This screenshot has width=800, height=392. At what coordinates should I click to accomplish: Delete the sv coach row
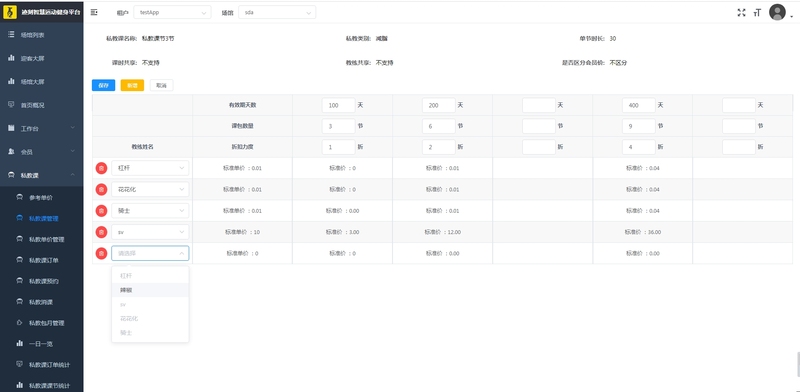(102, 232)
